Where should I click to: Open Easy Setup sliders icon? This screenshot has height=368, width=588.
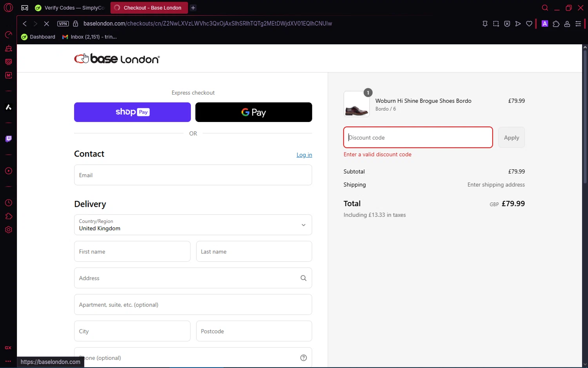[578, 24]
